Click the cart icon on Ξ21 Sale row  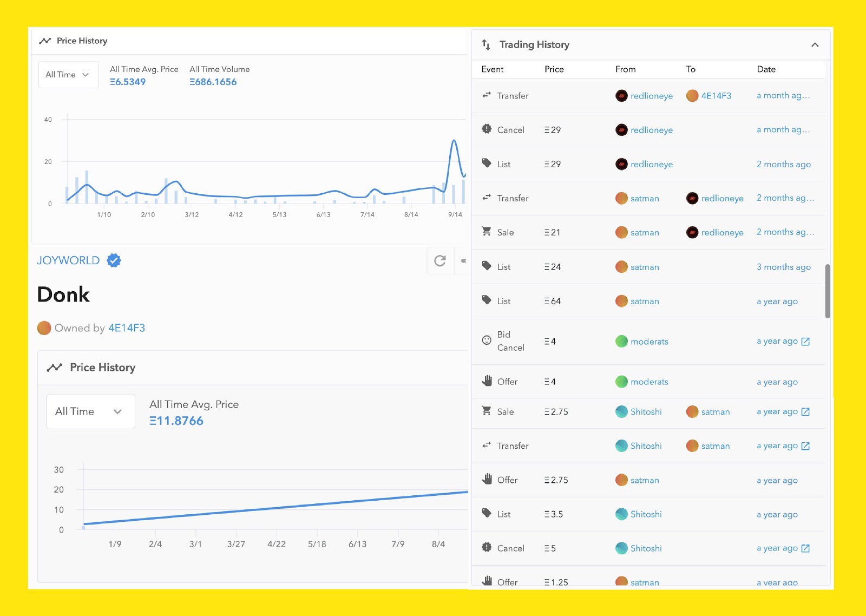coord(487,232)
